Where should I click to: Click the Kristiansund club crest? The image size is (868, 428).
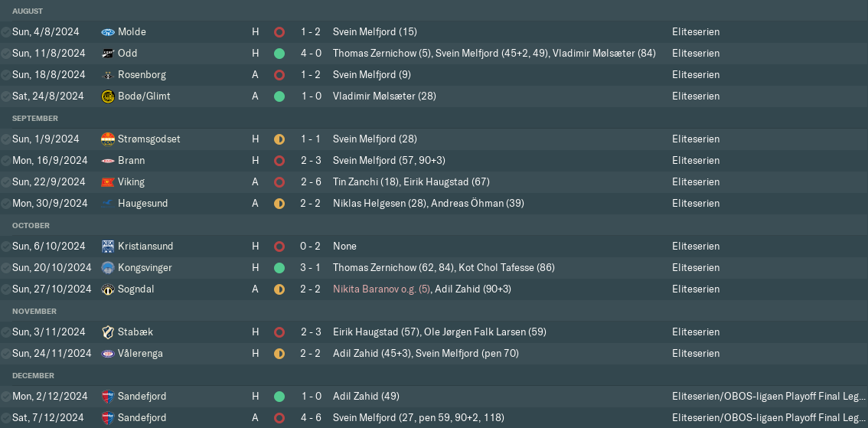(108, 247)
